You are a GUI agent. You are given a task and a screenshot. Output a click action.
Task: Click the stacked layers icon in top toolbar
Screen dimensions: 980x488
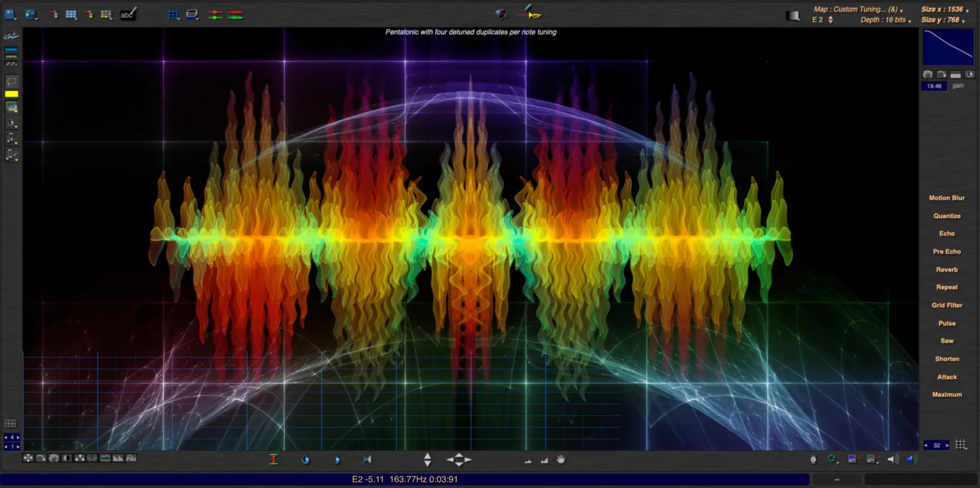coord(191,14)
